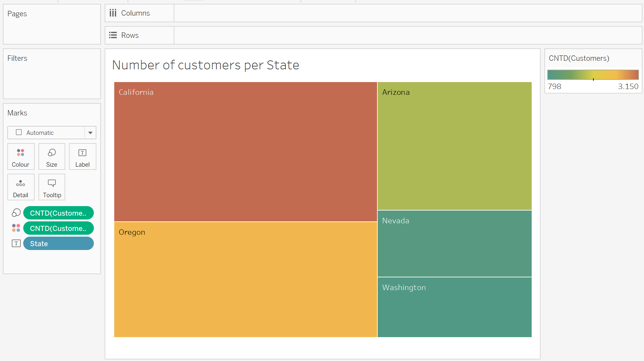This screenshot has width=644, height=361.
Task: Click the Detail icon on the Marks card
Action: pyautogui.click(x=21, y=187)
